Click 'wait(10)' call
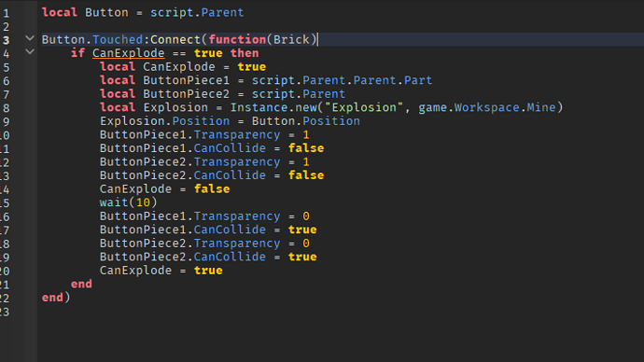This screenshot has height=362, width=644. (128, 202)
